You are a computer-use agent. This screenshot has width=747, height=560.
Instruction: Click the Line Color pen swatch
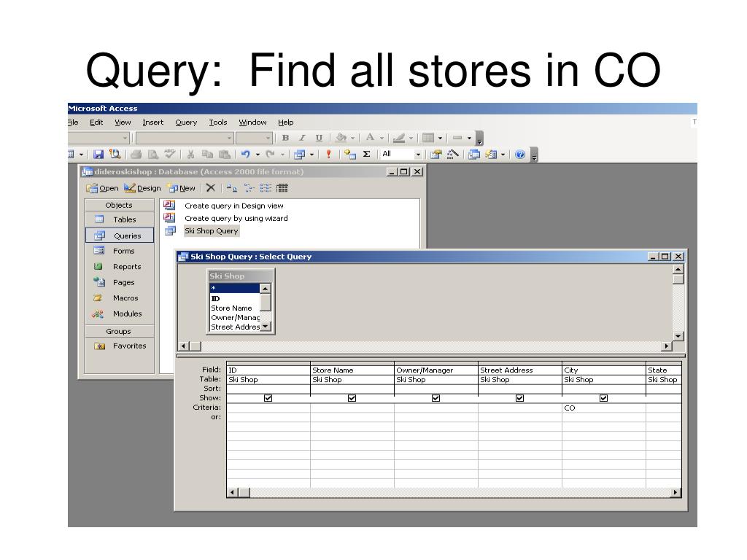tap(399, 138)
